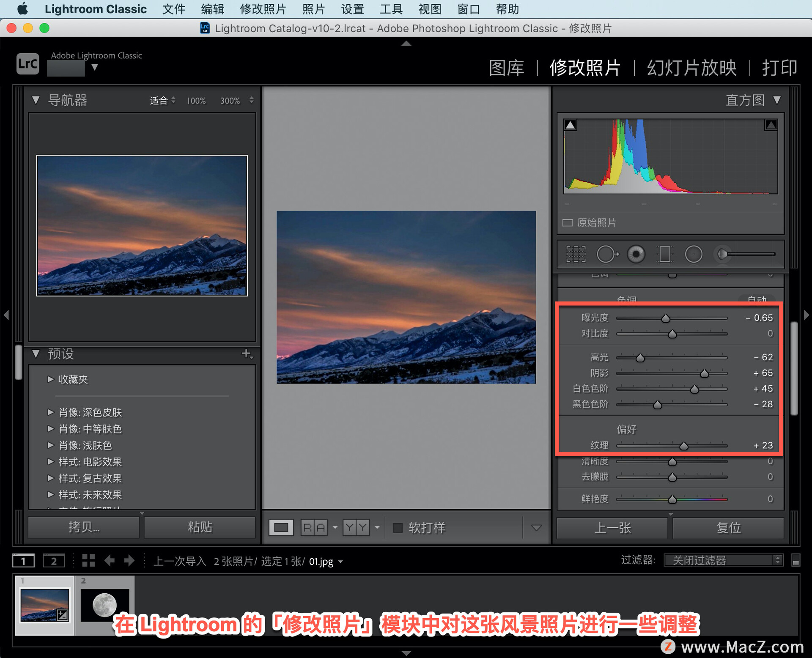The width and height of the screenshot is (812, 658).
Task: Expand the 收藏夹 preset folder
Action: (x=51, y=379)
